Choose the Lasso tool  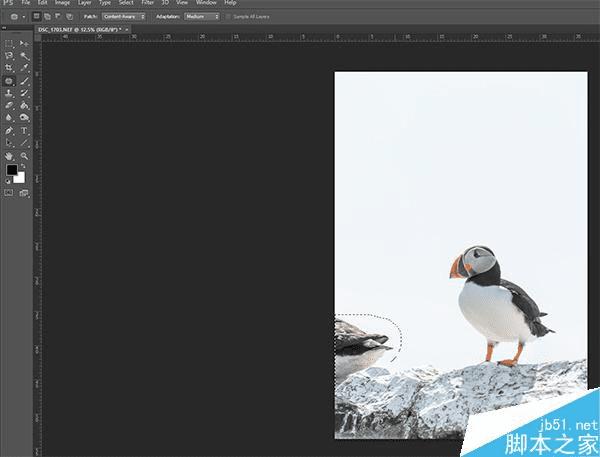tap(9, 56)
